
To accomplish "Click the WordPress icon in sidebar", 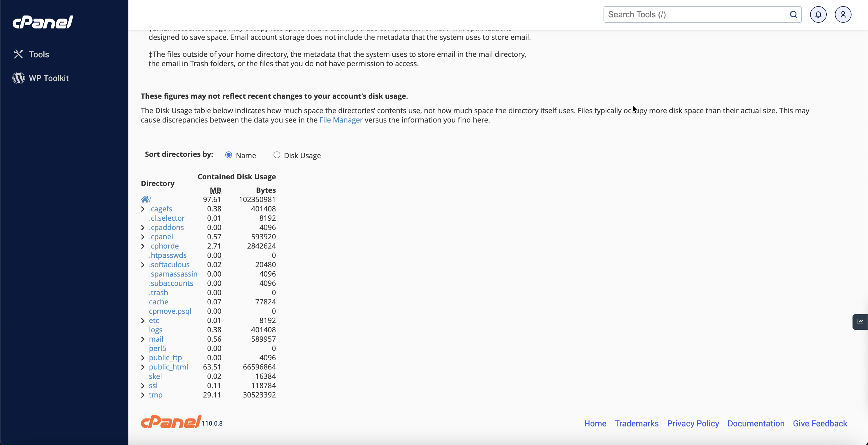I will (x=19, y=78).
